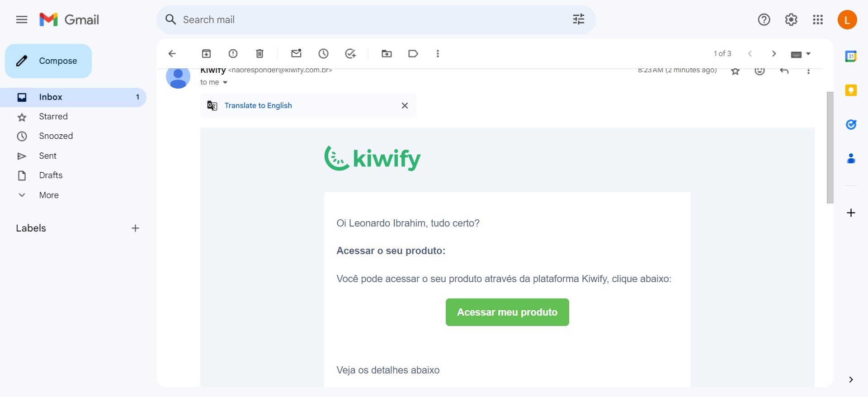Click the Acessar meu produto button
Screen dimensions: 868x397
tap(507, 312)
